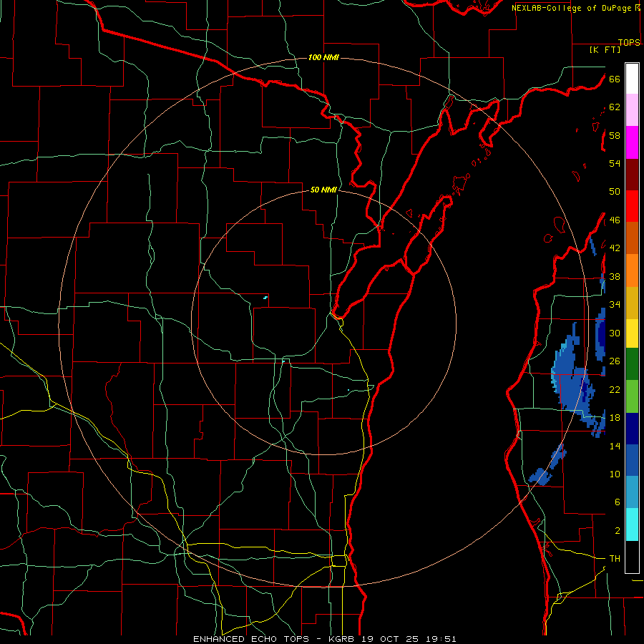Click the legend value '46'

[615, 220]
